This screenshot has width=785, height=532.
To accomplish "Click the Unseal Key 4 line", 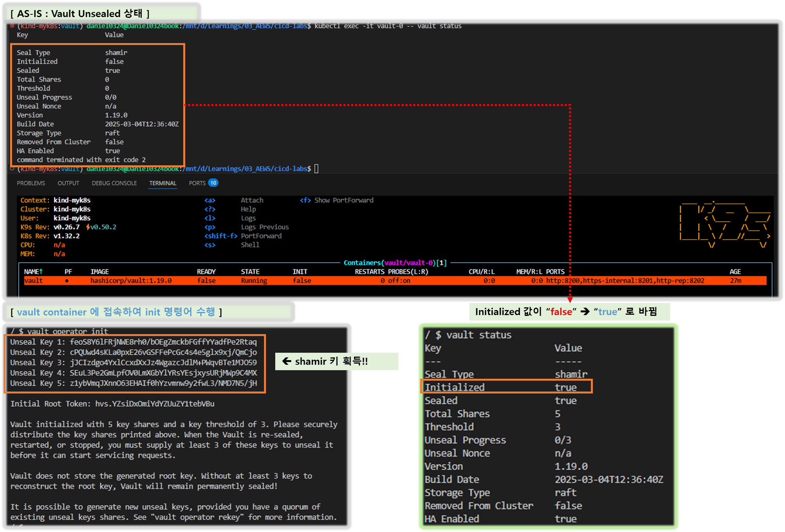I will point(134,373).
